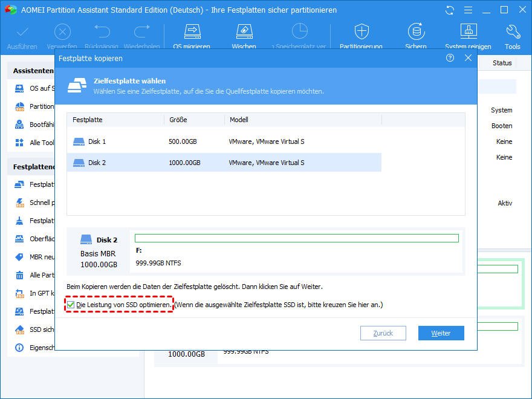
Task: Close the Festplatte kopieren dialog
Action: click(468, 58)
